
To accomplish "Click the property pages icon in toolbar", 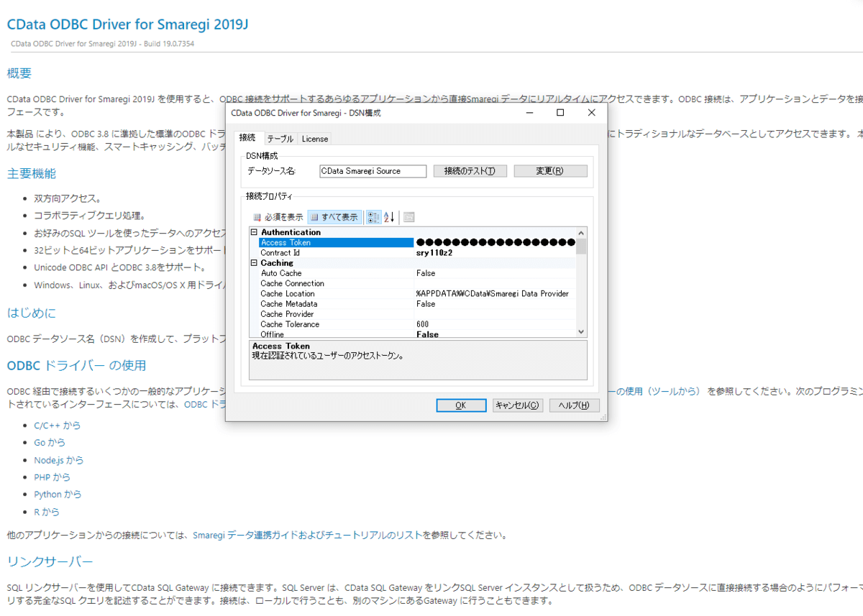I will tap(408, 217).
